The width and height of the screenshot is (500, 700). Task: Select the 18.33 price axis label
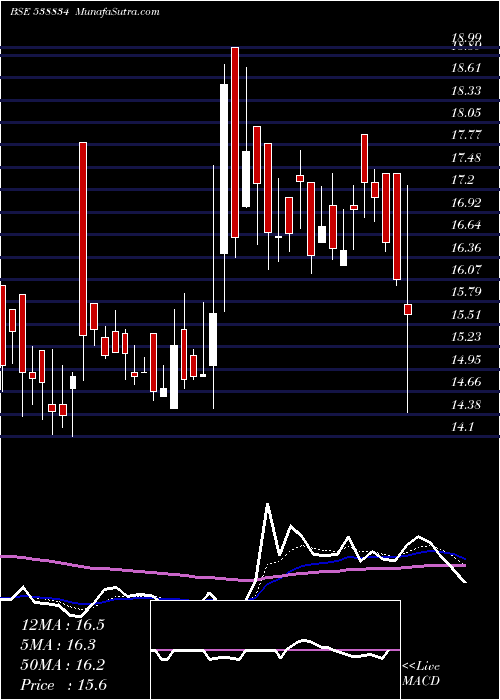tap(466, 91)
